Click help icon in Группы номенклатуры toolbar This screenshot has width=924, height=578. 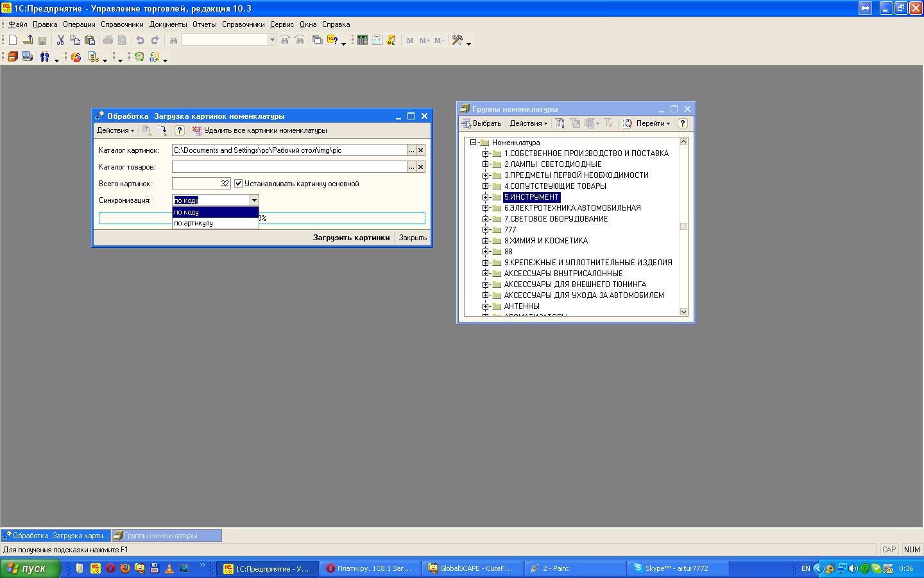tap(683, 123)
